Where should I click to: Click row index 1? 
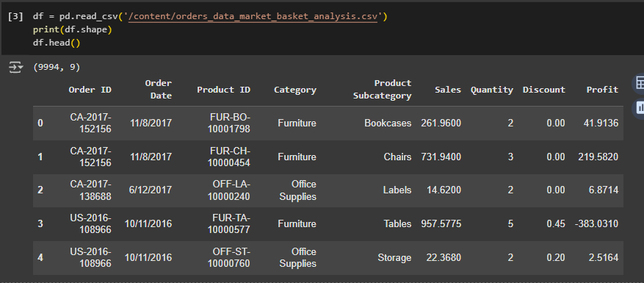tap(40, 157)
